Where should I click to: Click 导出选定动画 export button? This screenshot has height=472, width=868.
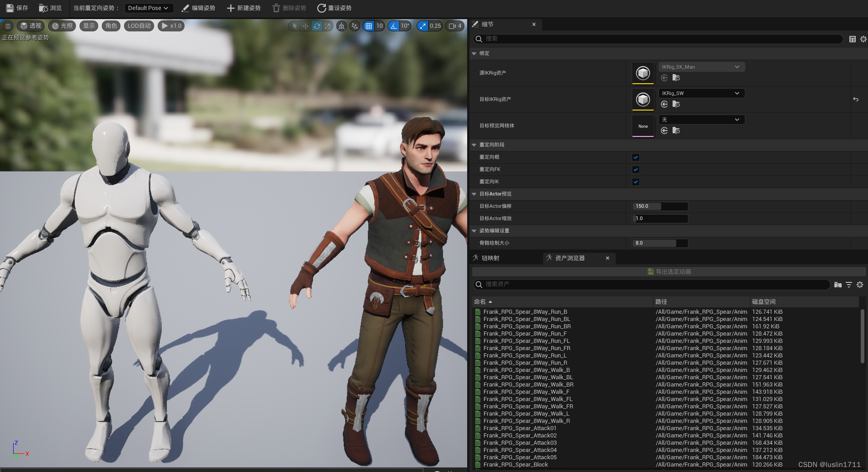669,271
